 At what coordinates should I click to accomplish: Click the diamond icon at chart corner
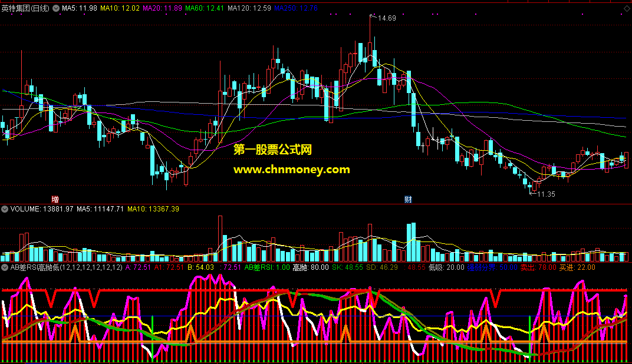(627, 8)
